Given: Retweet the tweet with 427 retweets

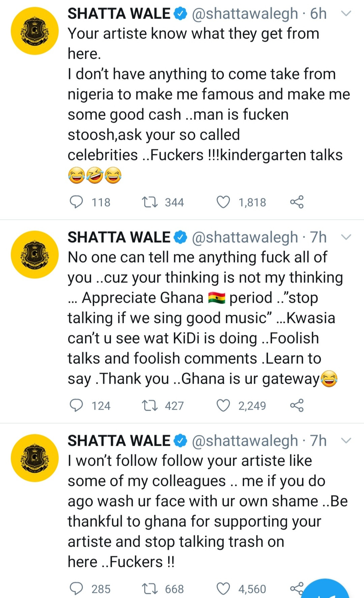Looking at the screenshot, I should tap(150, 405).
